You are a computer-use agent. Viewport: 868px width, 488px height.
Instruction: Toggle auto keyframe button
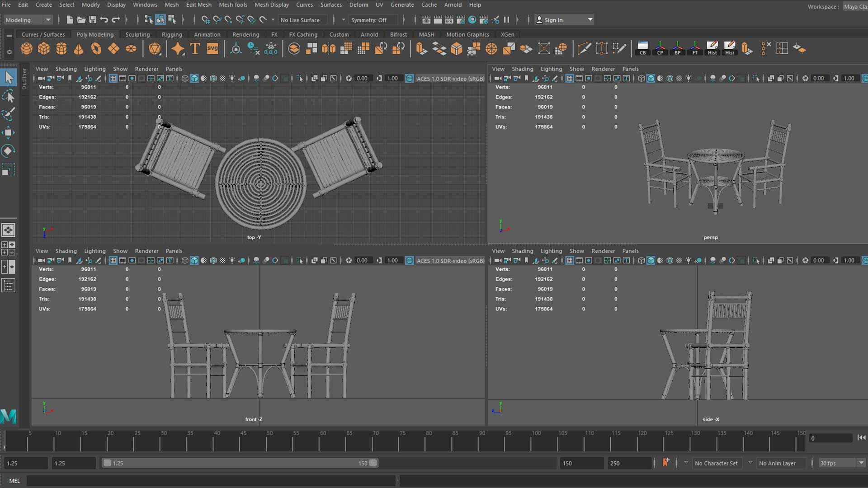[x=666, y=463]
